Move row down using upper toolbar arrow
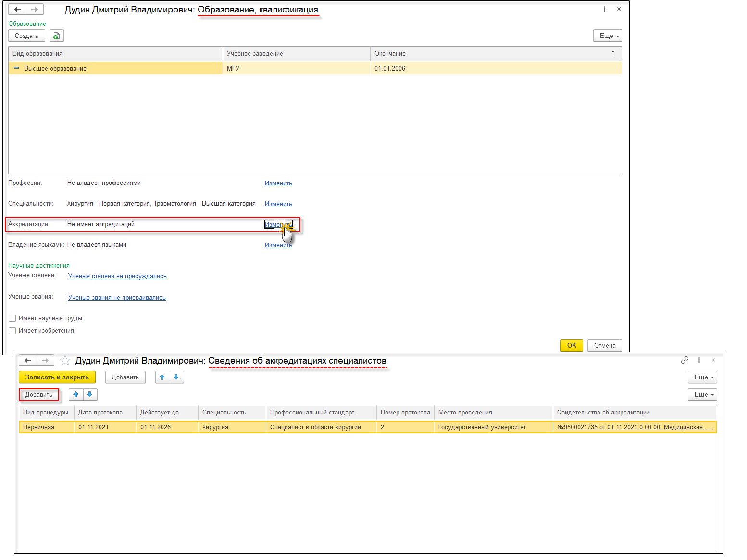This screenshot has height=560, width=747. click(x=176, y=377)
